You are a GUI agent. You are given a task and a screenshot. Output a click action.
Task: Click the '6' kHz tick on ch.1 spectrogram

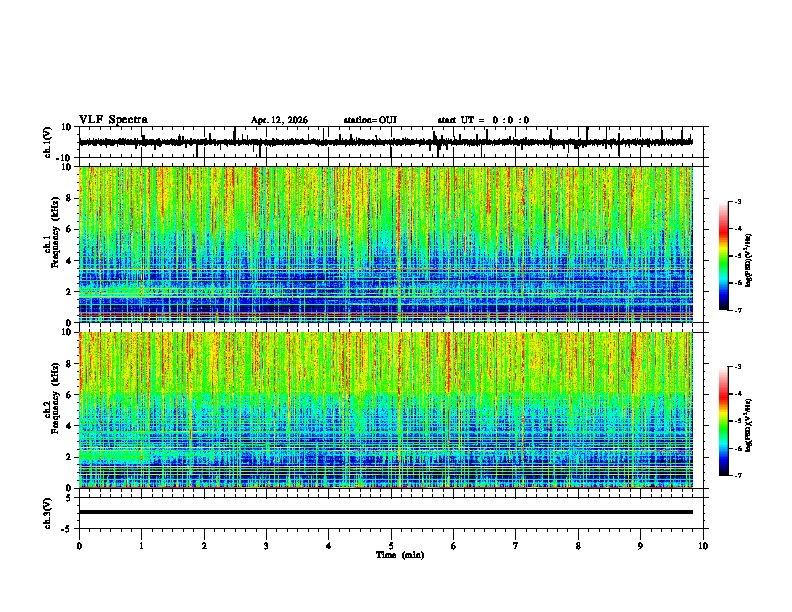tap(69, 230)
